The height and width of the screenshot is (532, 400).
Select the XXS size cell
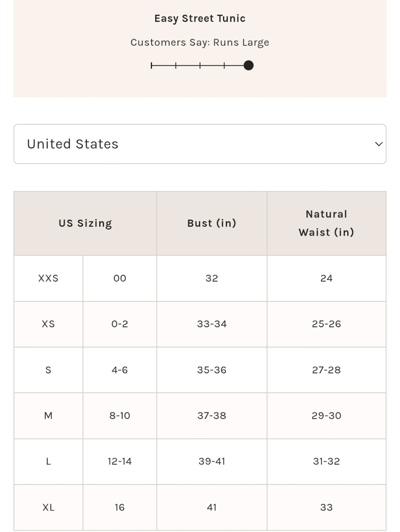(48, 278)
